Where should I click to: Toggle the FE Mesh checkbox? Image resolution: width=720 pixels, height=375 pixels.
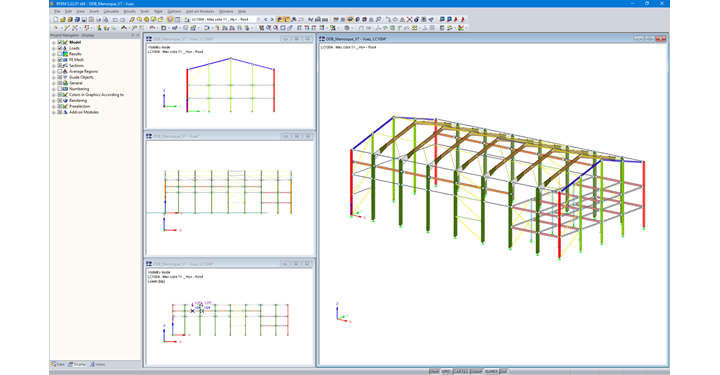click(x=60, y=60)
